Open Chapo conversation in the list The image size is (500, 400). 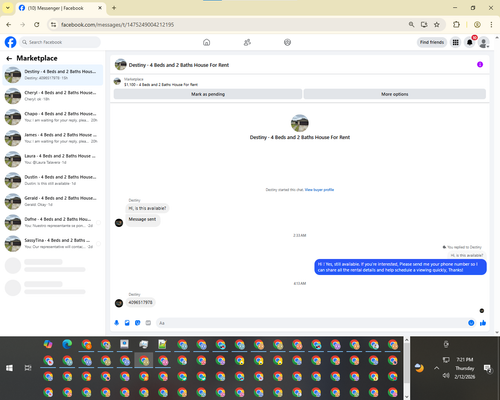point(53,117)
